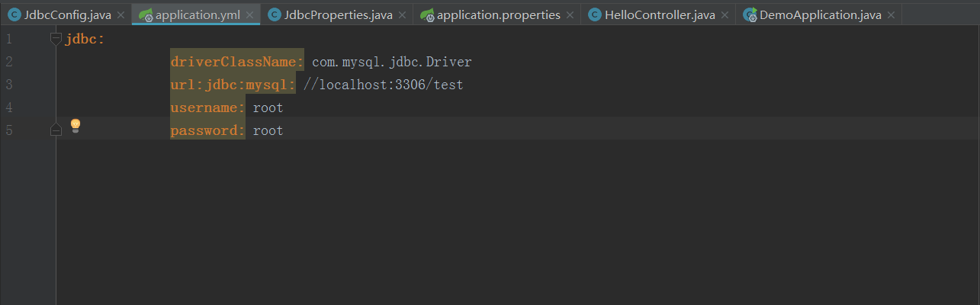Viewport: 980px width, 305px height.
Task: Close the application.properties tab
Action: point(570,15)
